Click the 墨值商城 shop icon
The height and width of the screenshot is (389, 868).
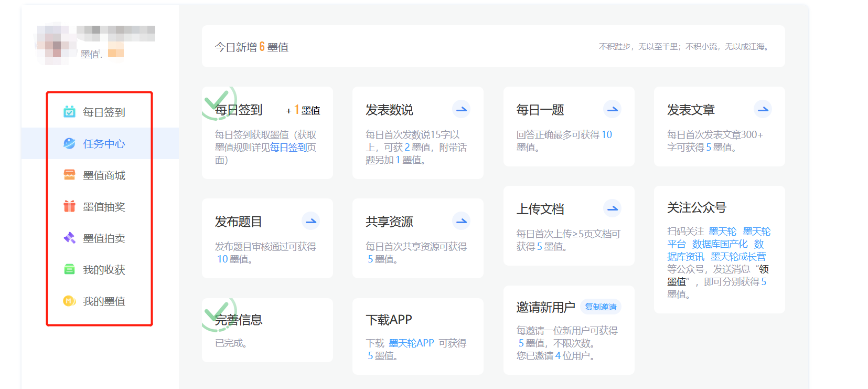coord(69,175)
